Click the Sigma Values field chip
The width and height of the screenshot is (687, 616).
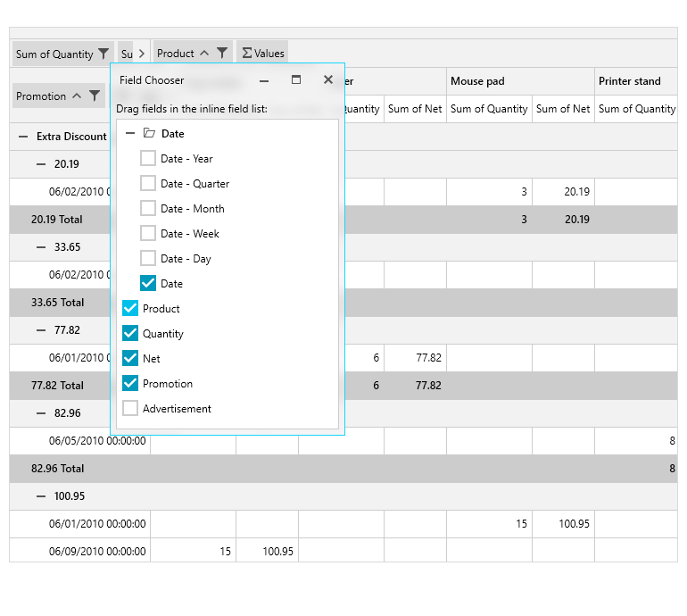tap(263, 54)
